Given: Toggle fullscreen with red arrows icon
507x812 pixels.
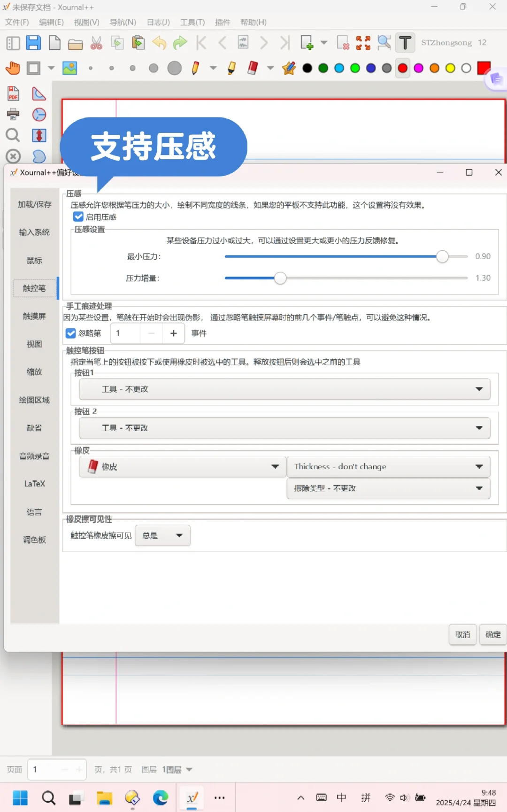Looking at the screenshot, I should 363,43.
